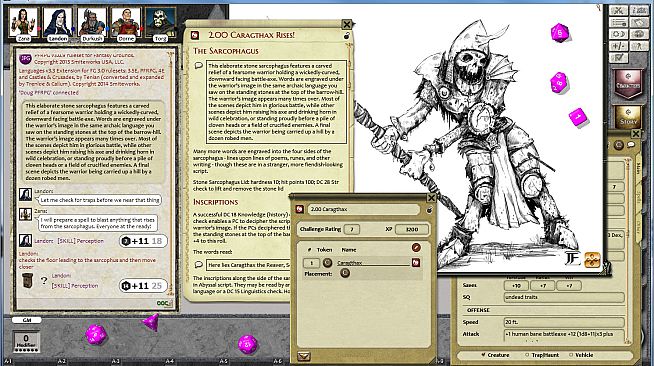
Task: Select the Trap/Haunt radio option
Action: (x=542, y=355)
